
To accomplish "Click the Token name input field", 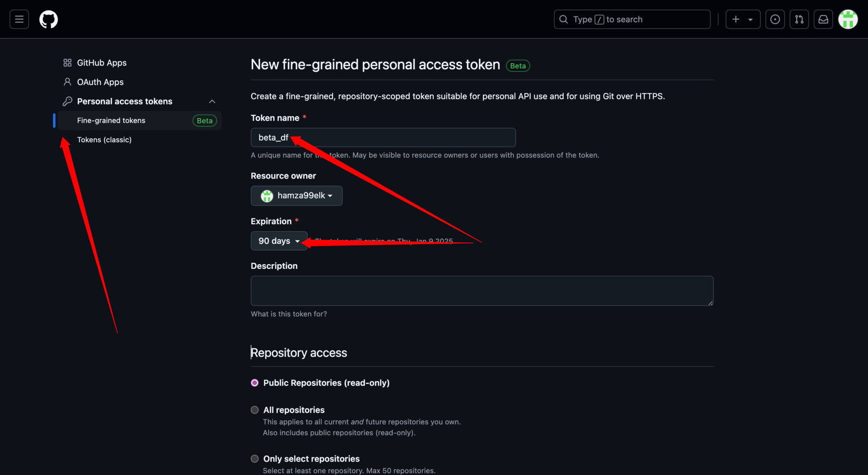I will [x=398, y=137].
